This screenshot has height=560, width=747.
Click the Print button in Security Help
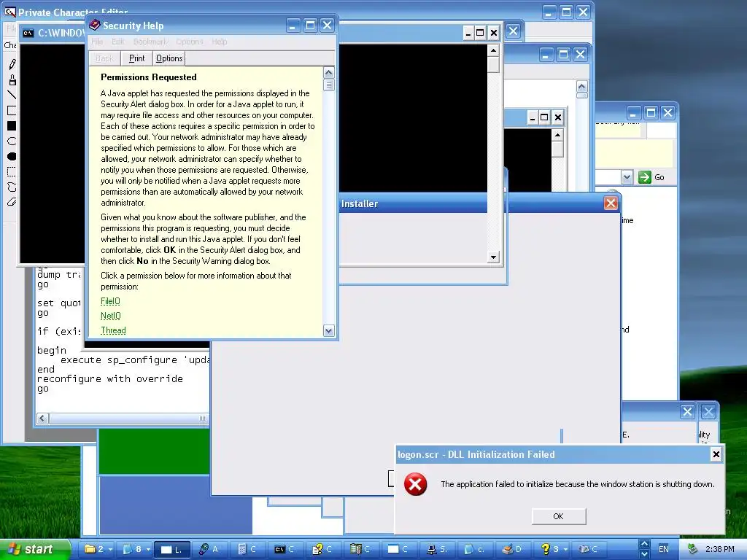(136, 58)
